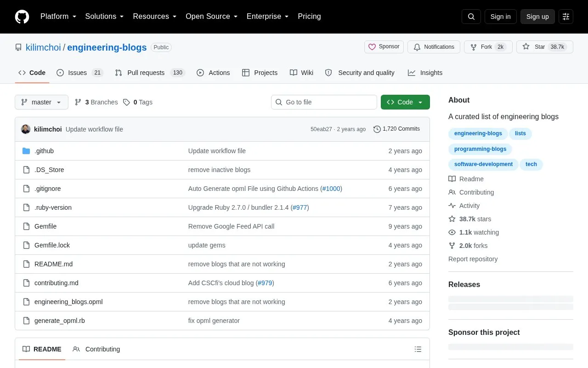Expand the Enterprise menu
588x368 pixels.
coord(268,17)
